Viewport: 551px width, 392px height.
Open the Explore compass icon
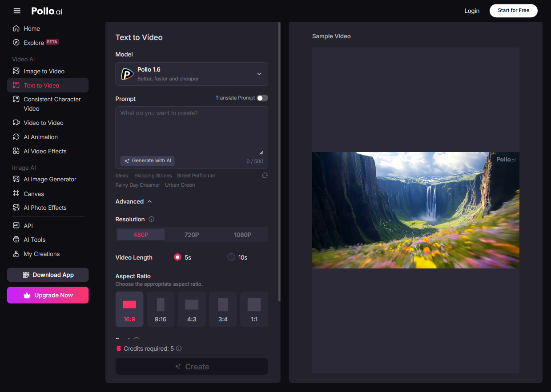[x=16, y=43]
